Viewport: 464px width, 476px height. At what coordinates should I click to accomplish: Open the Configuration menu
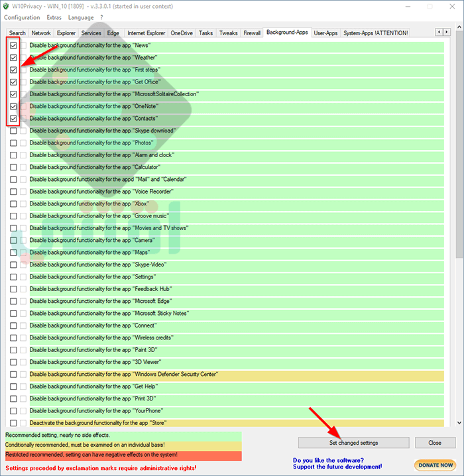click(22, 18)
